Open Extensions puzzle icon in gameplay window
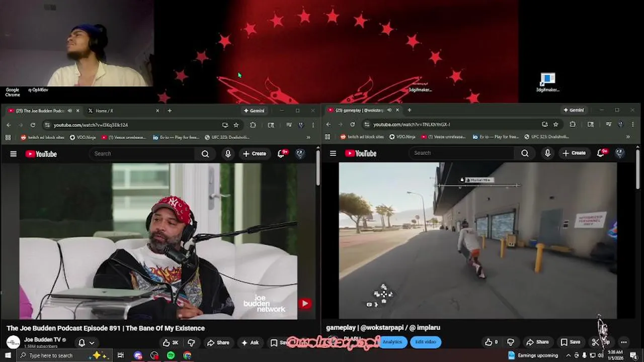The height and width of the screenshot is (362, 644). 572,124
